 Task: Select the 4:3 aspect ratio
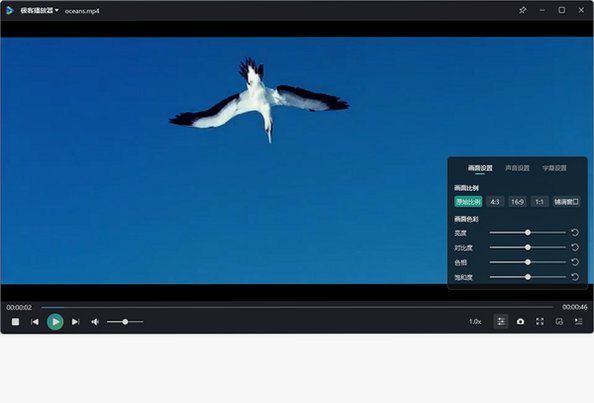point(495,202)
